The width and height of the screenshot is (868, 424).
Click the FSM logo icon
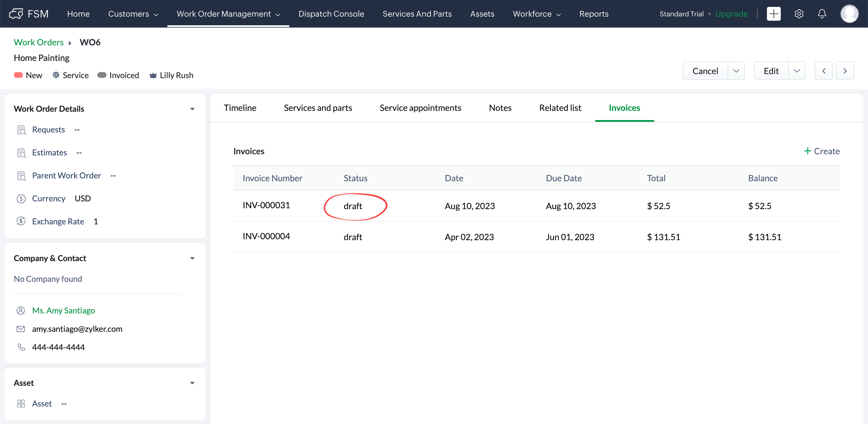[16, 14]
